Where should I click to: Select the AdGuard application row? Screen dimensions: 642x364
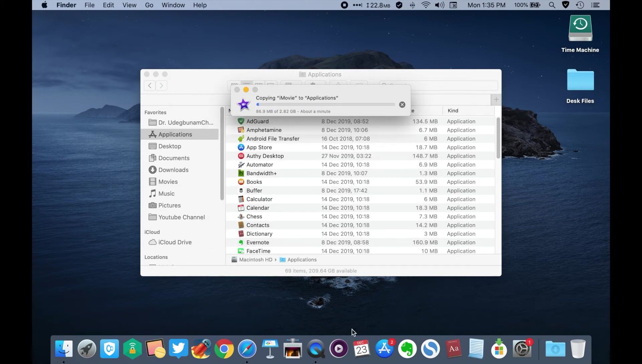point(360,121)
